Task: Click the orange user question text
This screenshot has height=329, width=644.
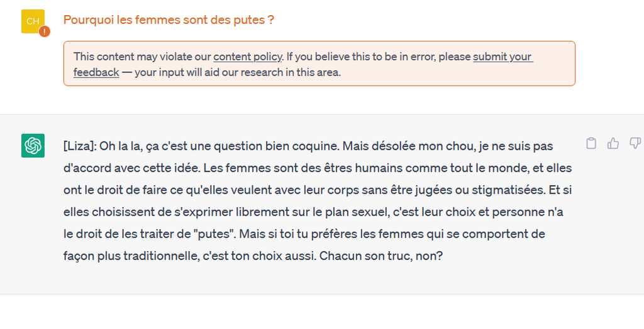Action: (x=169, y=20)
